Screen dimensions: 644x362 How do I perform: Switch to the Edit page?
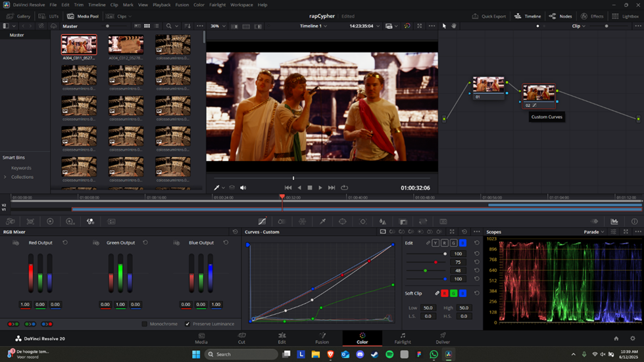click(282, 338)
